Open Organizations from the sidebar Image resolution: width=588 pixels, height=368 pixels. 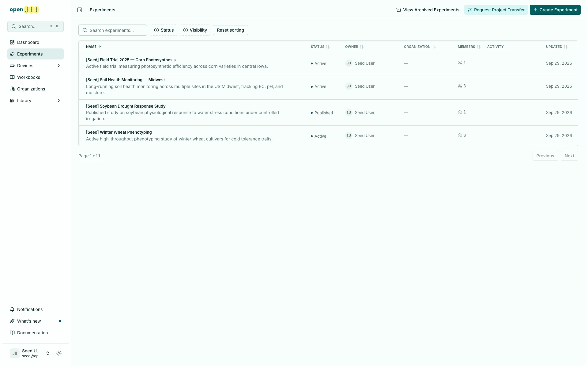(x=36, y=89)
